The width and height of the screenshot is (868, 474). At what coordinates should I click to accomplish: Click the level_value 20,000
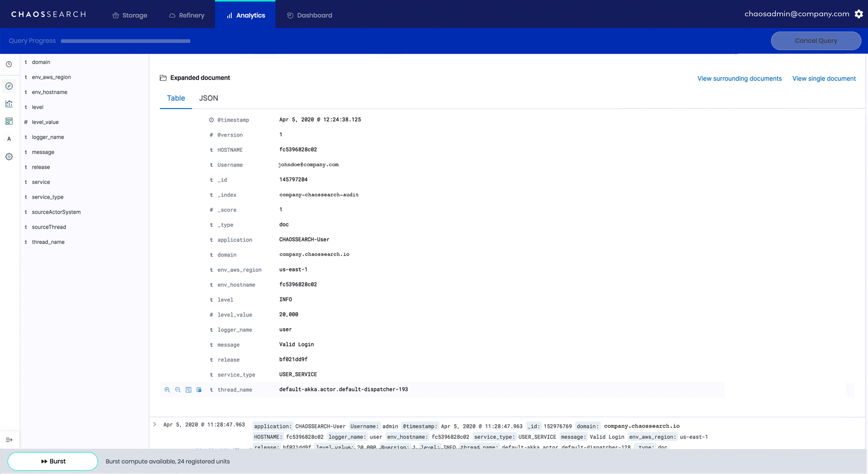coord(288,314)
